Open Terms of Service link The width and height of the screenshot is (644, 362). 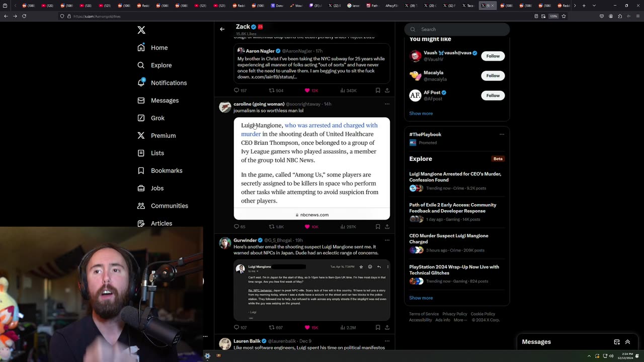click(x=424, y=314)
